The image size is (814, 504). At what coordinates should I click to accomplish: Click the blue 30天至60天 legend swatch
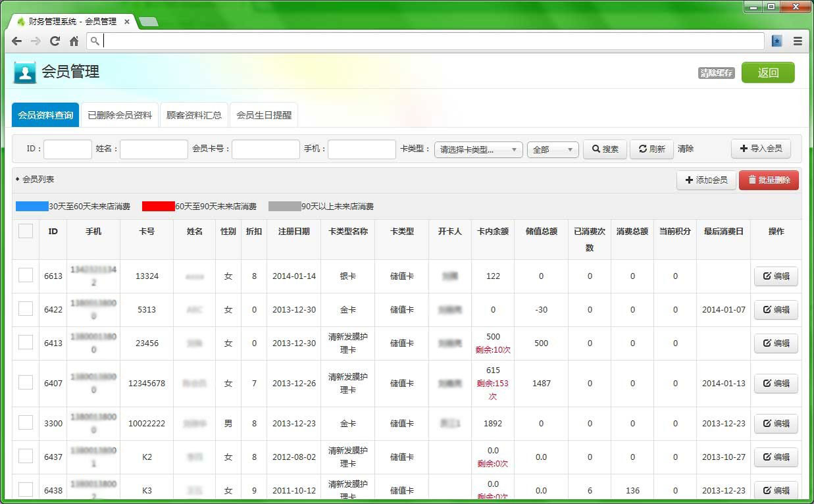[32, 207]
